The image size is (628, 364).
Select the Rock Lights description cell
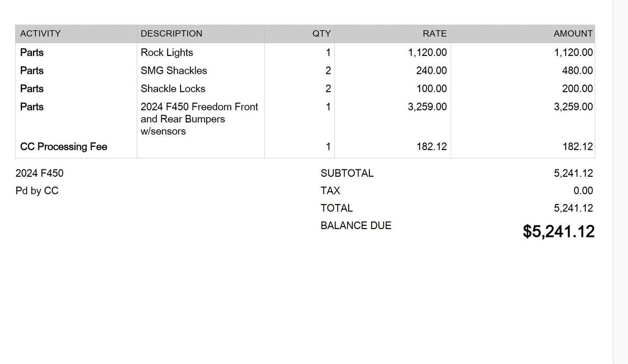tap(167, 52)
